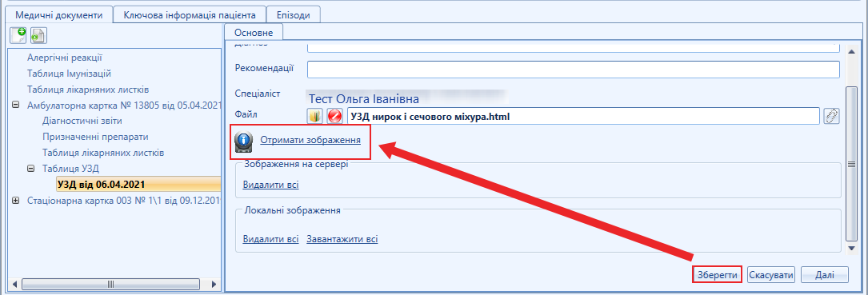This screenshot has width=868, height=295.
Task: Select the Основне tab
Action: [254, 33]
